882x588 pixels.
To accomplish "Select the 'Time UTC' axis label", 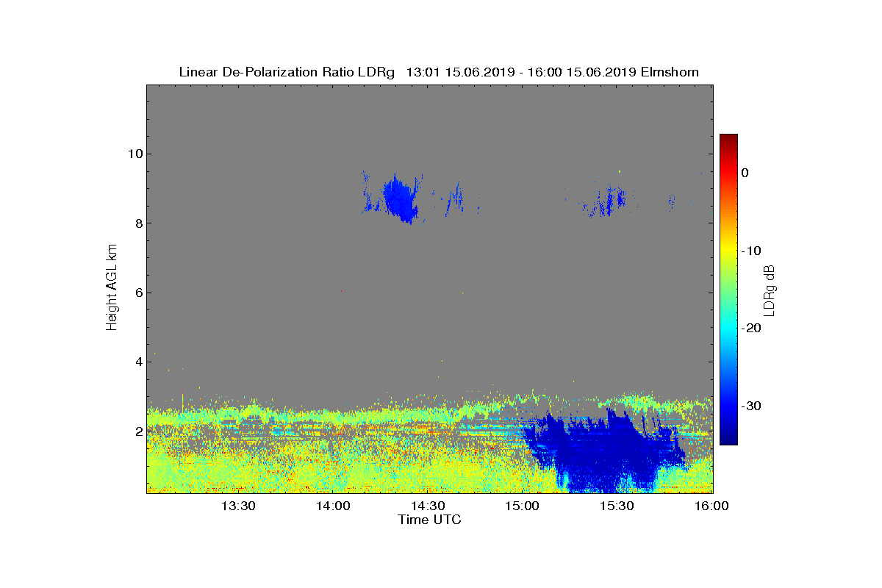I will [x=430, y=520].
